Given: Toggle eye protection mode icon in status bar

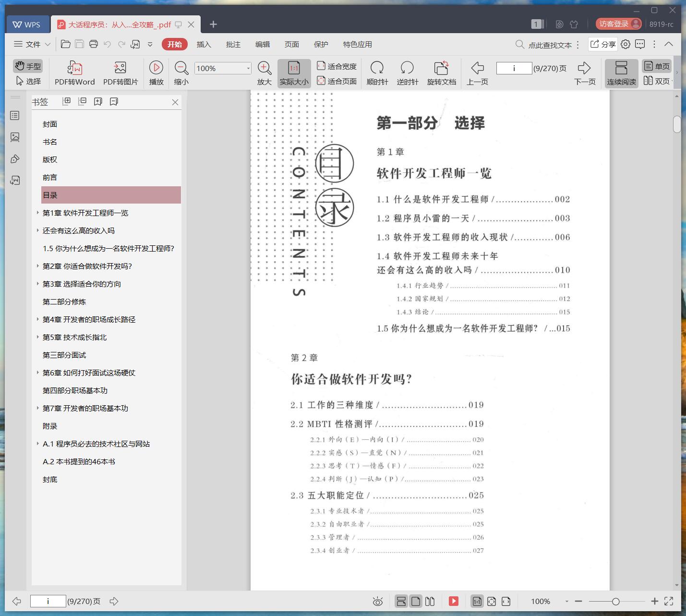Looking at the screenshot, I should click(378, 601).
